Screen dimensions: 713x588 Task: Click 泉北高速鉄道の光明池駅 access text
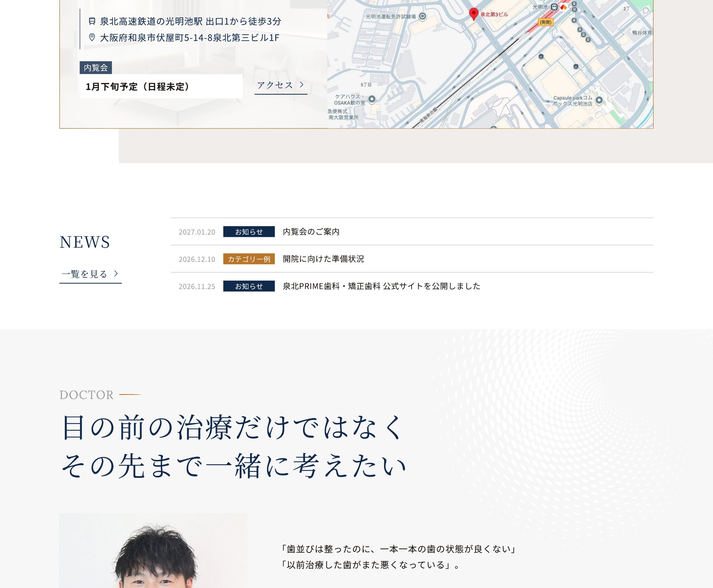tap(191, 21)
